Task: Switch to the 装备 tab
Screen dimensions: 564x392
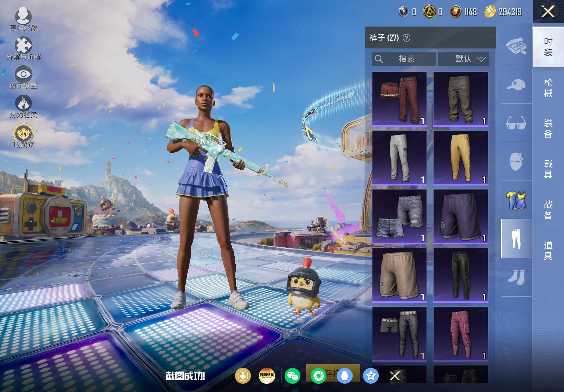Action: point(548,128)
